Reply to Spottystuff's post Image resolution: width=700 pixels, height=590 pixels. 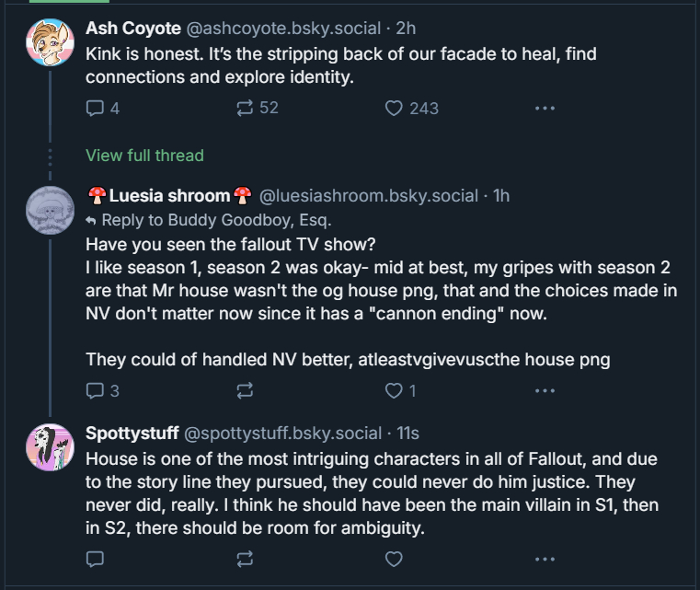click(x=95, y=559)
